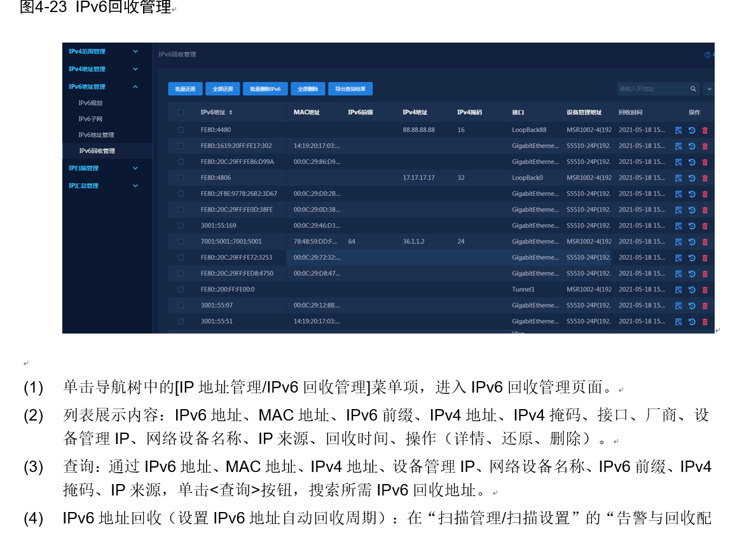Select the 3001::55:97 checkbox
The image size is (756, 533).
pyautogui.click(x=181, y=305)
